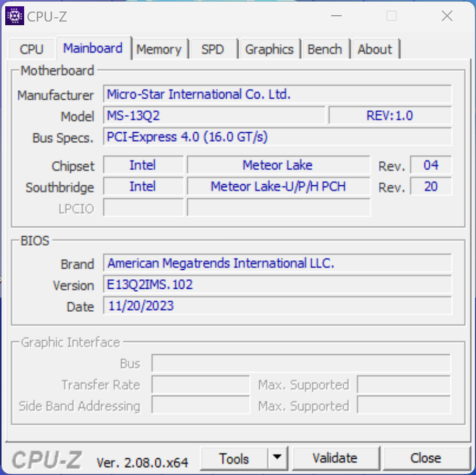Click the REV:1.0 field
The height and width of the screenshot is (475, 476).
(390, 115)
